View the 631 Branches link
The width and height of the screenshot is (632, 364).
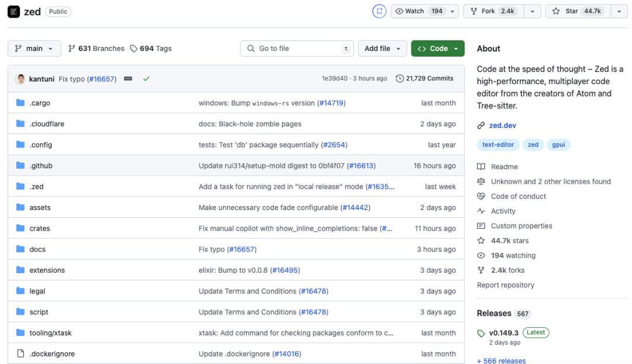(x=97, y=49)
